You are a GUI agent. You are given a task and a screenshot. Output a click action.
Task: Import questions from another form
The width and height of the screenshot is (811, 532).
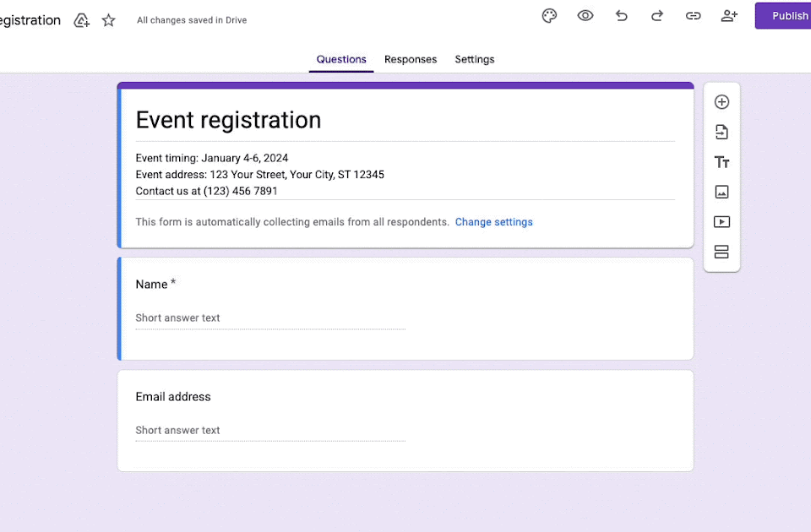(x=721, y=133)
